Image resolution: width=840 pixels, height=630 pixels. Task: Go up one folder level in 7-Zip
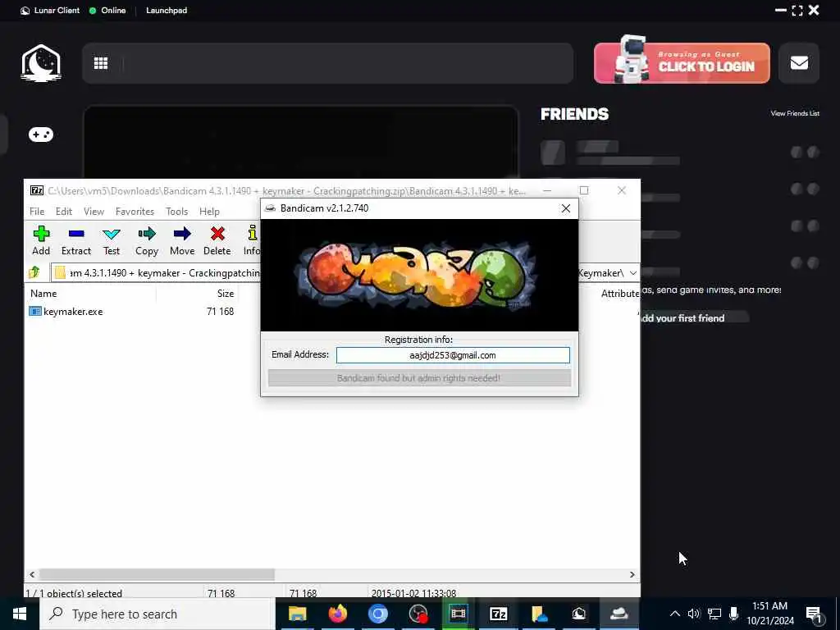[34, 272]
